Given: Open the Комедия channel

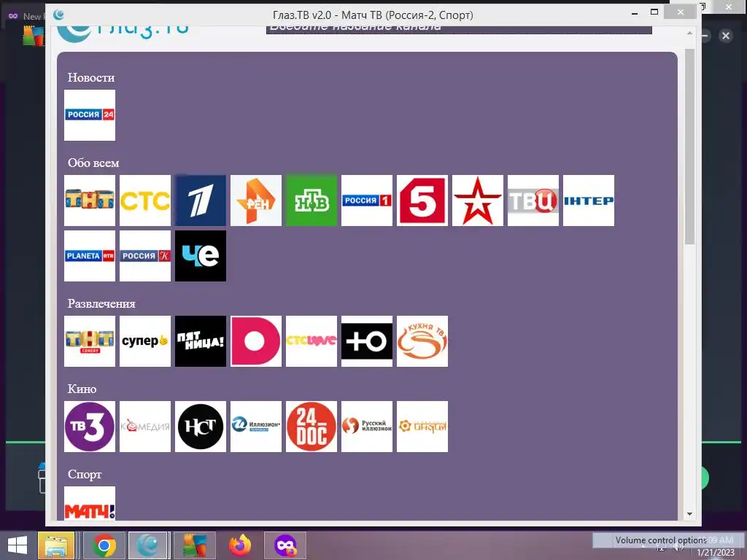Looking at the screenshot, I should click(145, 427).
